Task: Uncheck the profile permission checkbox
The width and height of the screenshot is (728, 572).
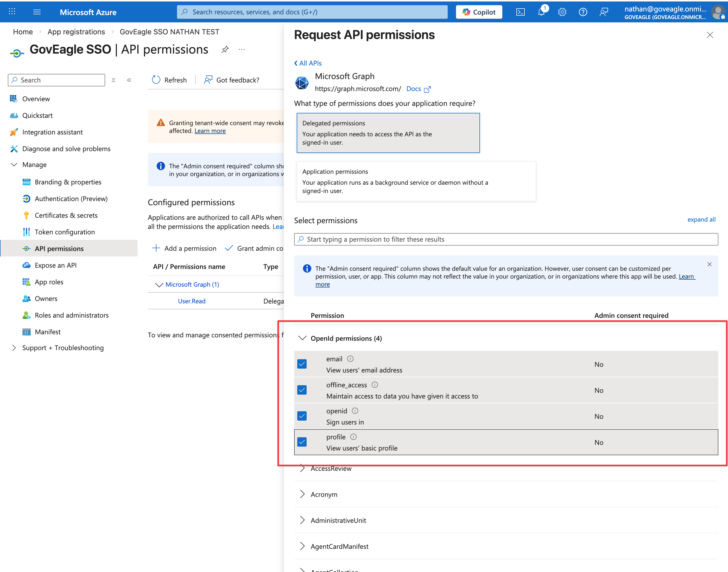Action: pyautogui.click(x=302, y=442)
